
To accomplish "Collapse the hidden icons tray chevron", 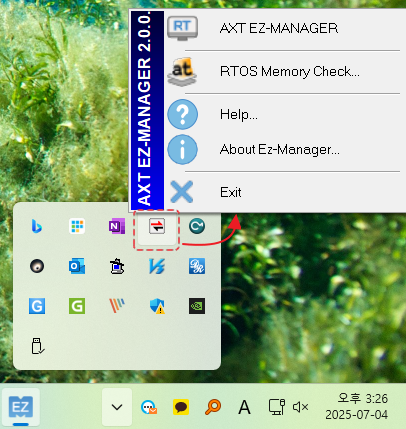I will (x=117, y=407).
